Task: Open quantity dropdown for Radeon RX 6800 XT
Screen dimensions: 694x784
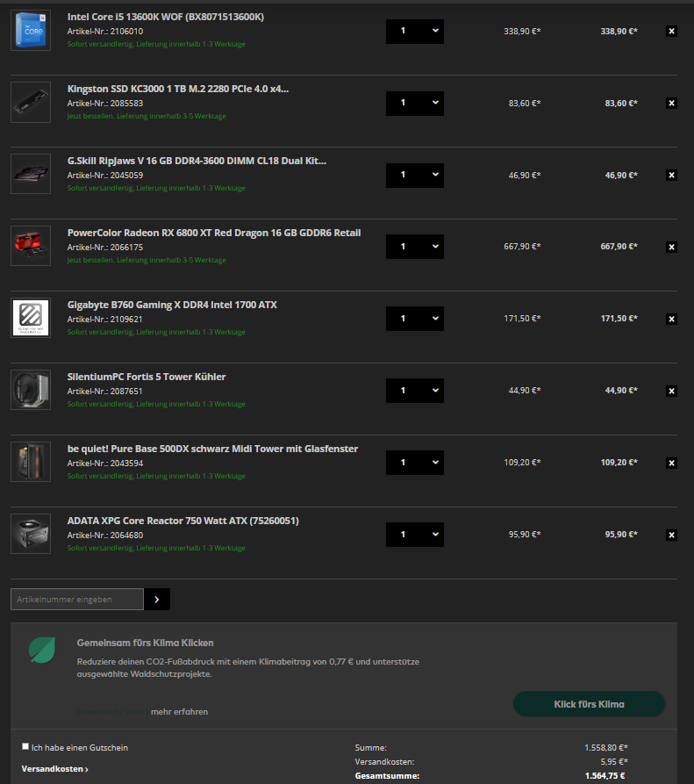Action: (415, 247)
